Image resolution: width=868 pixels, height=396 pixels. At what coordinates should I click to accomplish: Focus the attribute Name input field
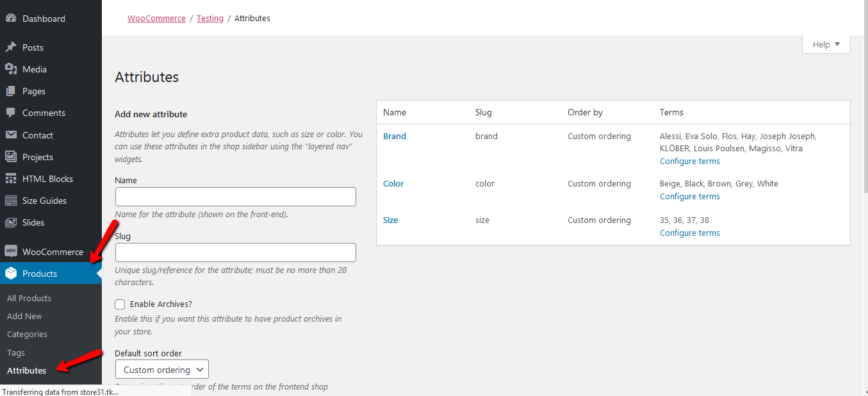(x=236, y=197)
